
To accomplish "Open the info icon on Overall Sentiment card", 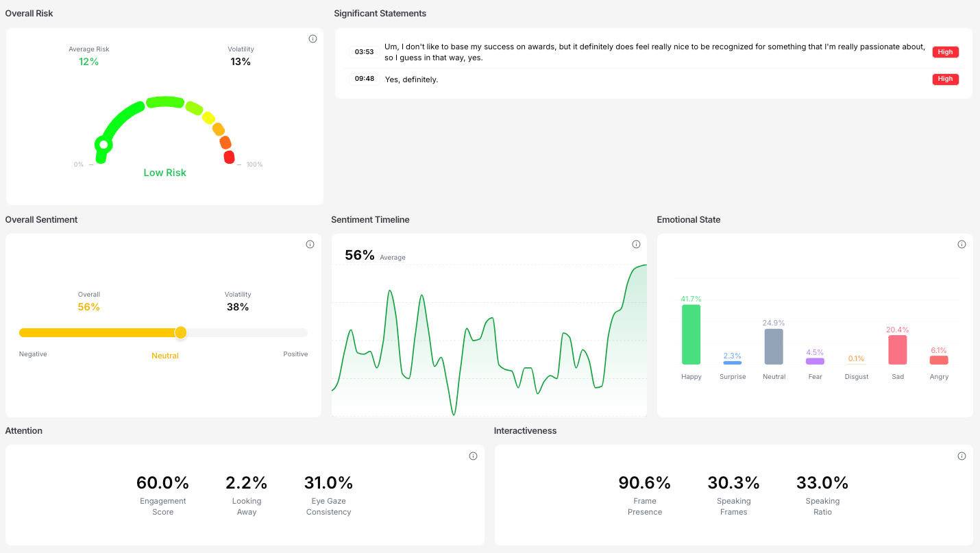I will pos(310,245).
